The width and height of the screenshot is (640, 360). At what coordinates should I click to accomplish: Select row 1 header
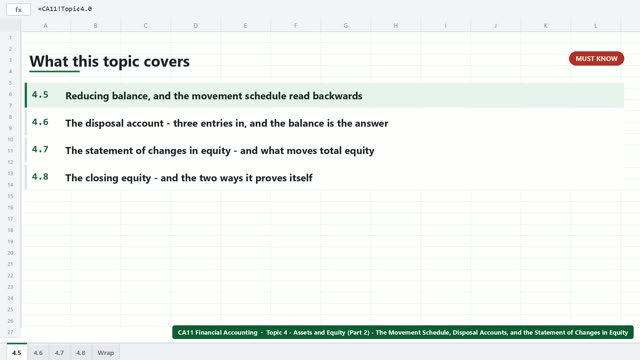tap(10, 38)
